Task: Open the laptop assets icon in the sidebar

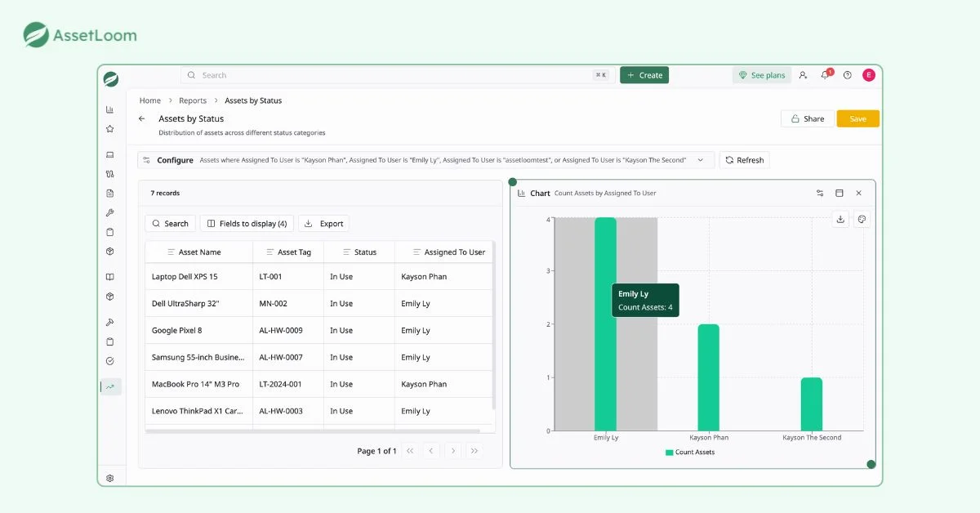Action: [x=110, y=154]
